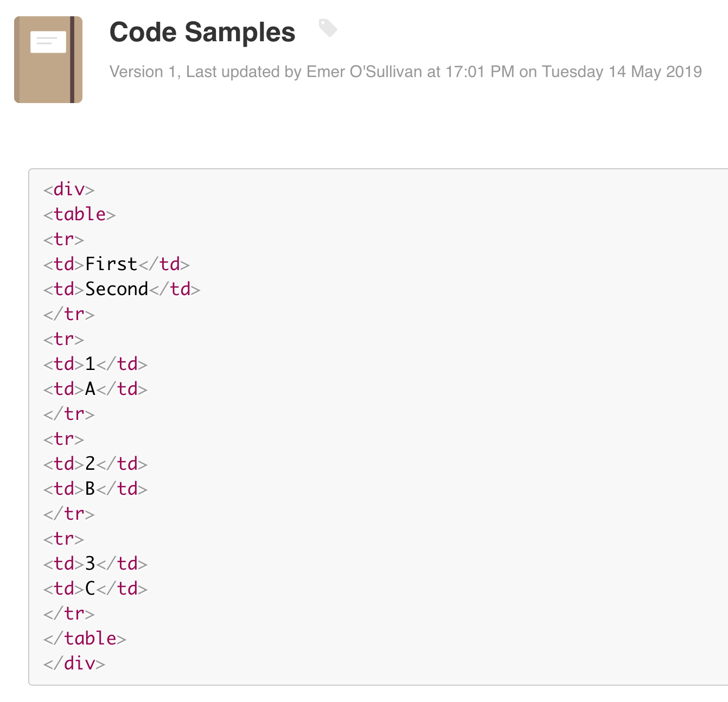Click Emer O'Sullivan author name
Screen dimensions: 728x702
tap(364, 72)
